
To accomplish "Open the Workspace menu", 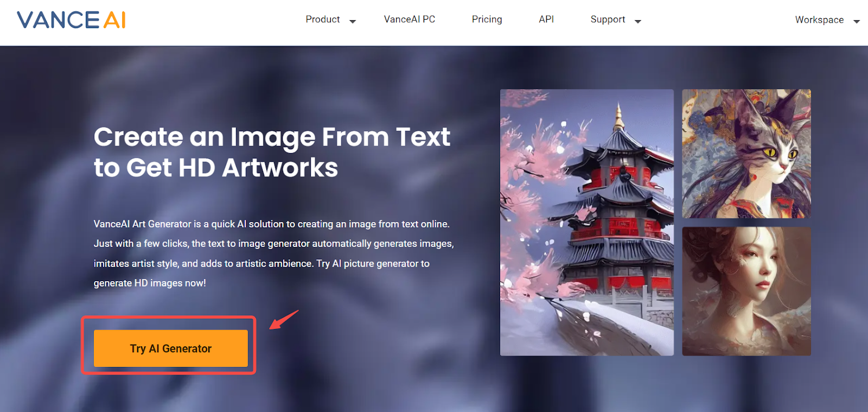I will tap(819, 20).
